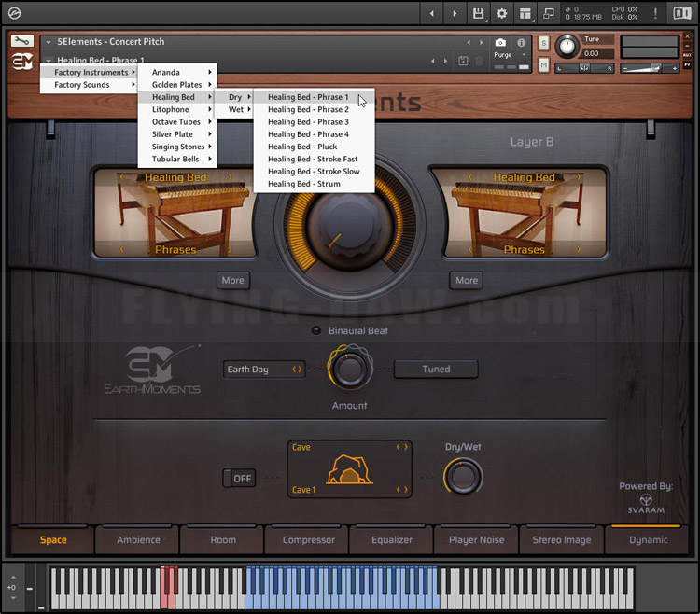The width and height of the screenshot is (700, 614).
Task: Select next snapshot arrow beside Phrase 1
Action: point(445,61)
